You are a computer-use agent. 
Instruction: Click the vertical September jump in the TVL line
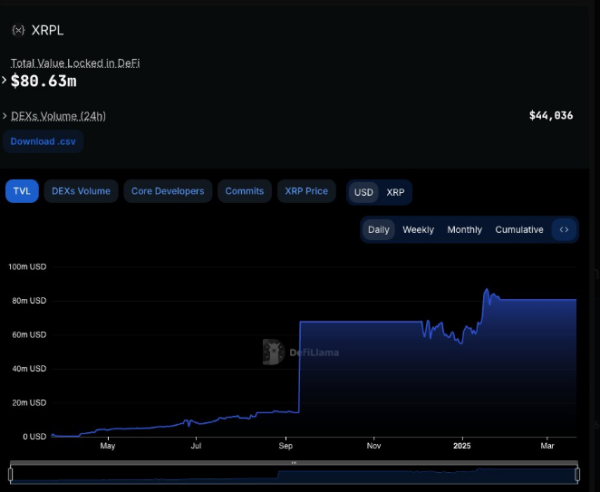click(300, 367)
